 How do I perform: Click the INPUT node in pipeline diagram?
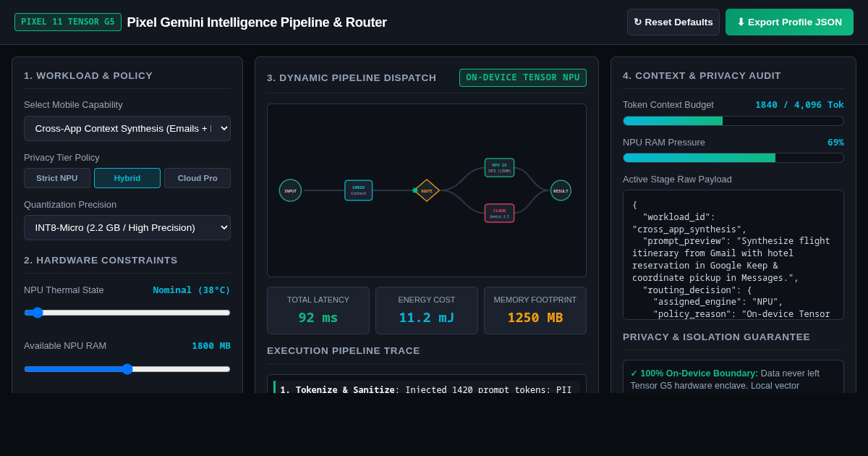tap(290, 190)
